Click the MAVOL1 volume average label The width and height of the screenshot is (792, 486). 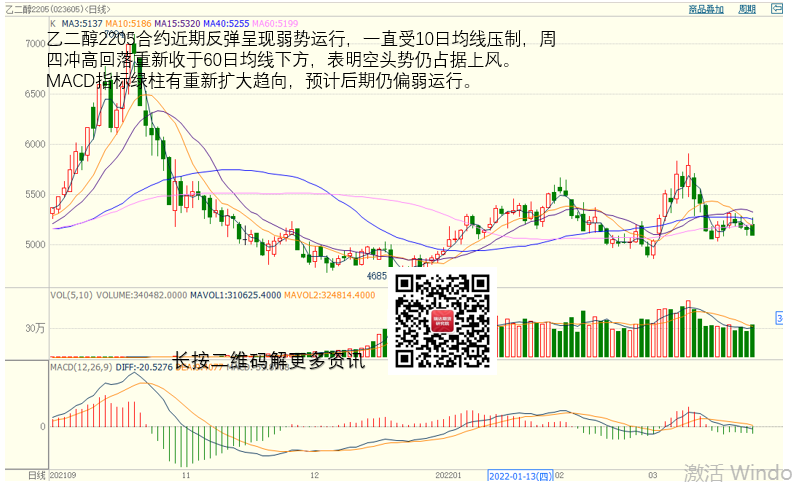tap(240, 295)
